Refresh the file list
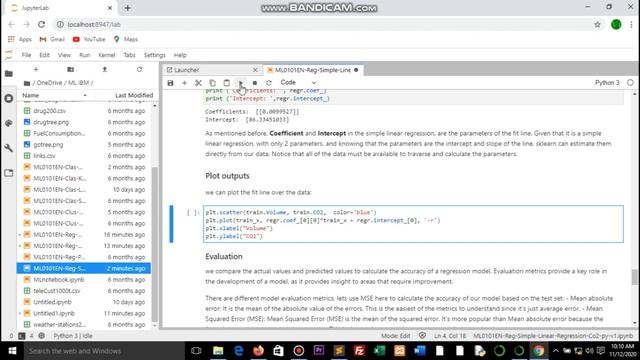Viewport: 640px width, 360px height. coord(139,69)
